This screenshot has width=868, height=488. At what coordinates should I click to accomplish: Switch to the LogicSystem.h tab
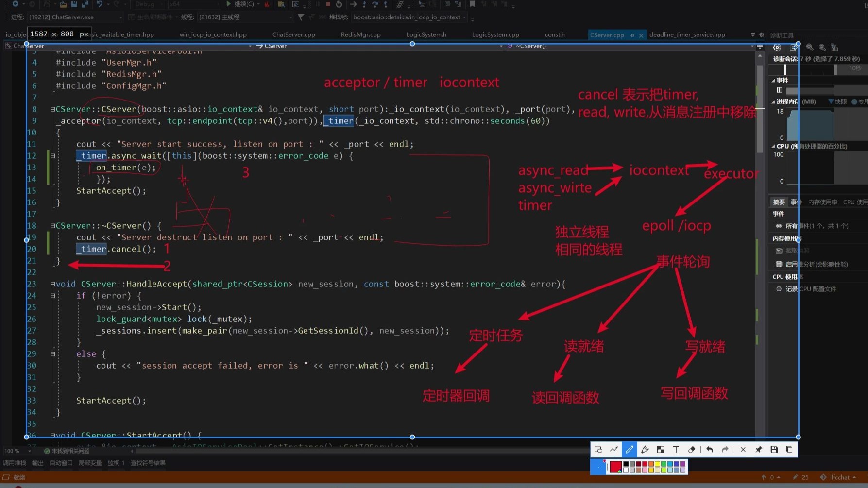click(x=426, y=34)
